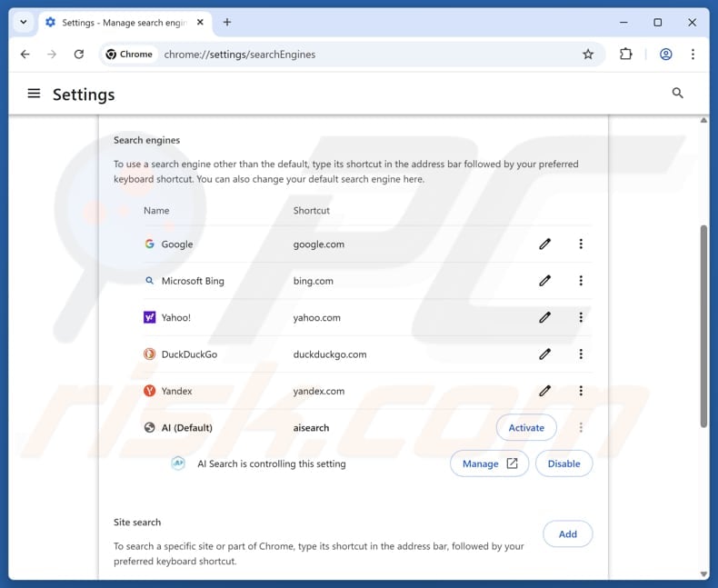Go forward to the next page
Screen dimensions: 718x588
52,55
